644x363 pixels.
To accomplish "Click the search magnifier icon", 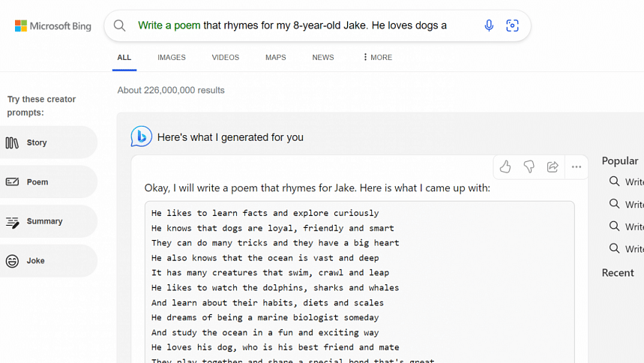I will (x=119, y=25).
